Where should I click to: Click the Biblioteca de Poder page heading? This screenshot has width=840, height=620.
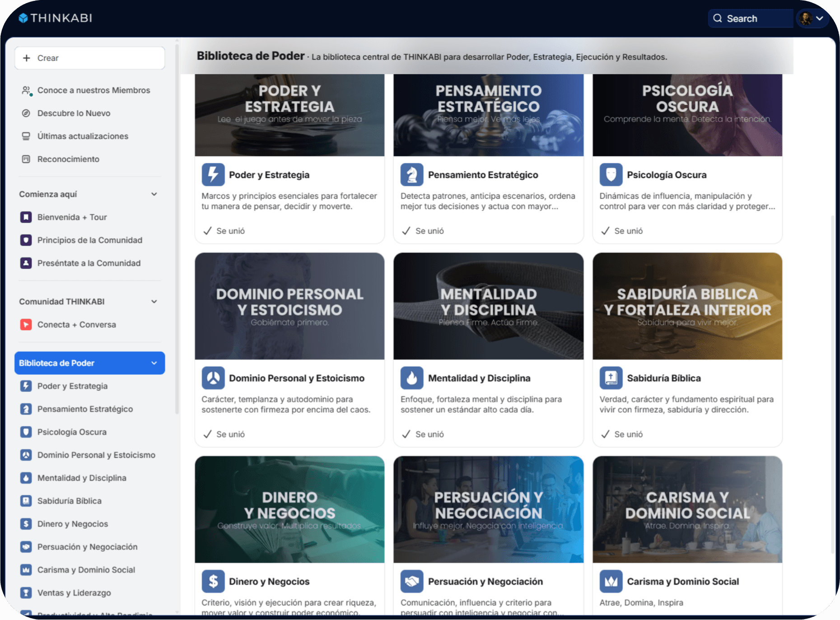(251, 56)
